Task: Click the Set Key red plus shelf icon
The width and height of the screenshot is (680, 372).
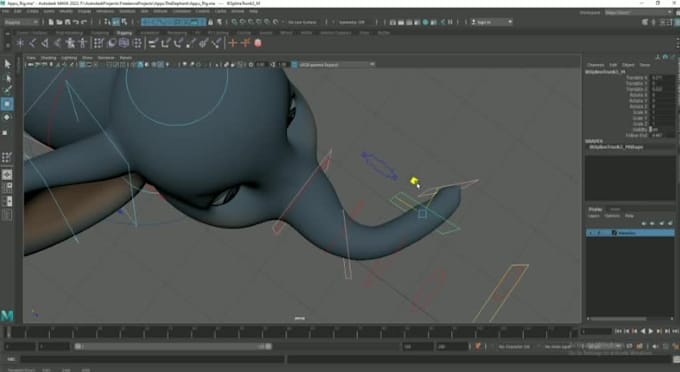Action: pos(233,43)
